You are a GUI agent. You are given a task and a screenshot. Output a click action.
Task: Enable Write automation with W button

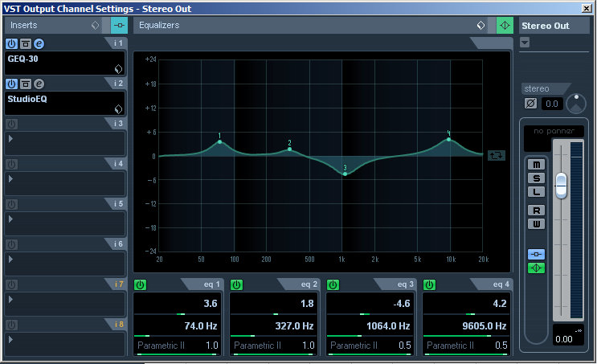(x=536, y=224)
